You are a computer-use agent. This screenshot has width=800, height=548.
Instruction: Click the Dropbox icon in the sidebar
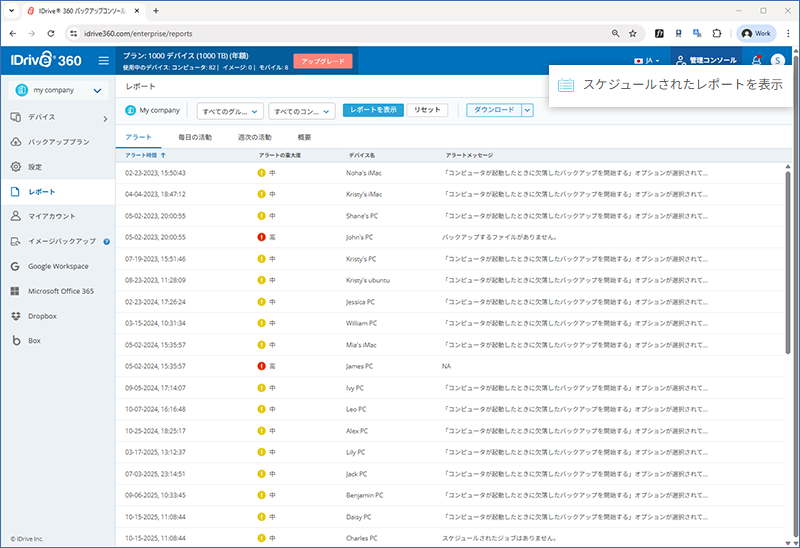tap(16, 316)
